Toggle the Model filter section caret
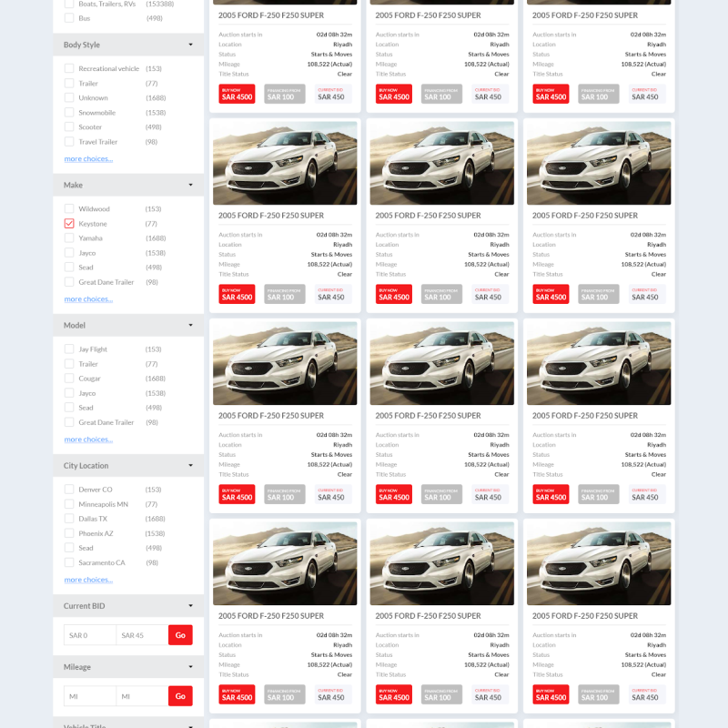This screenshot has height=728, width=728. click(190, 325)
